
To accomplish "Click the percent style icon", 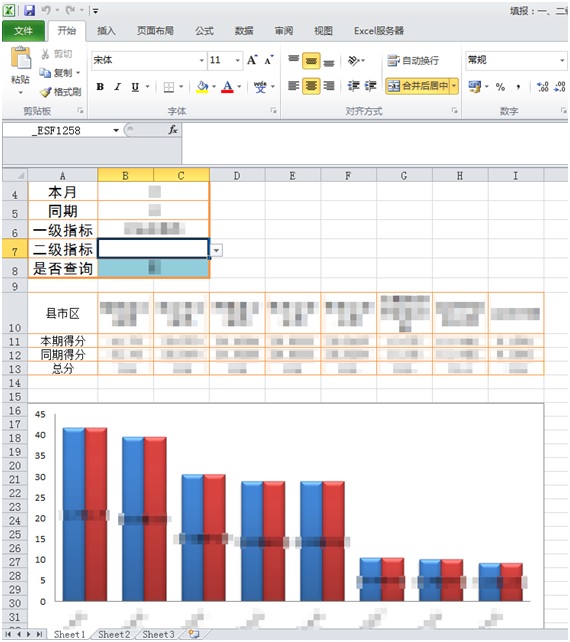I will (x=500, y=86).
